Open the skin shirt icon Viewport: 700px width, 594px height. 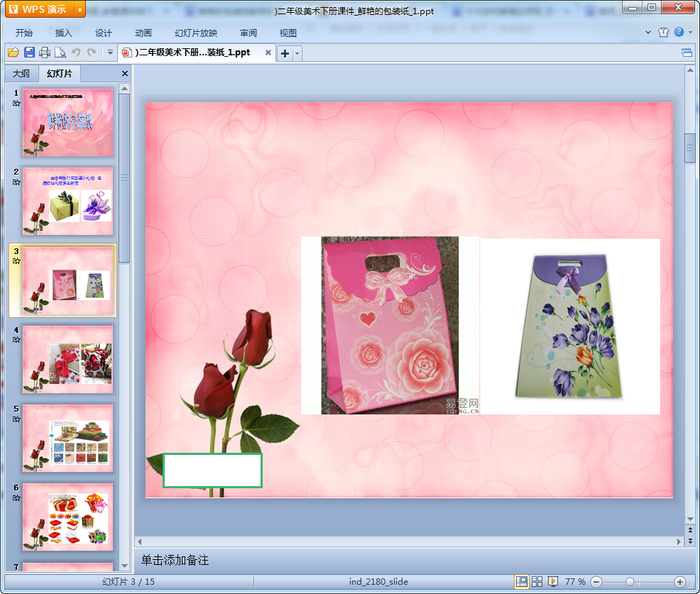[x=663, y=32]
